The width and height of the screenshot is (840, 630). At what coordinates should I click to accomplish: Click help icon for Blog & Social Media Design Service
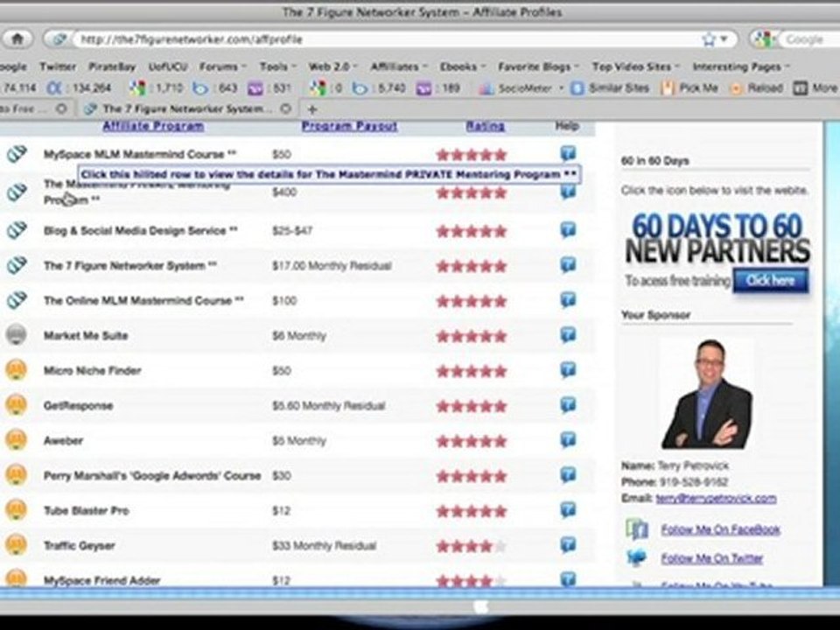(568, 230)
